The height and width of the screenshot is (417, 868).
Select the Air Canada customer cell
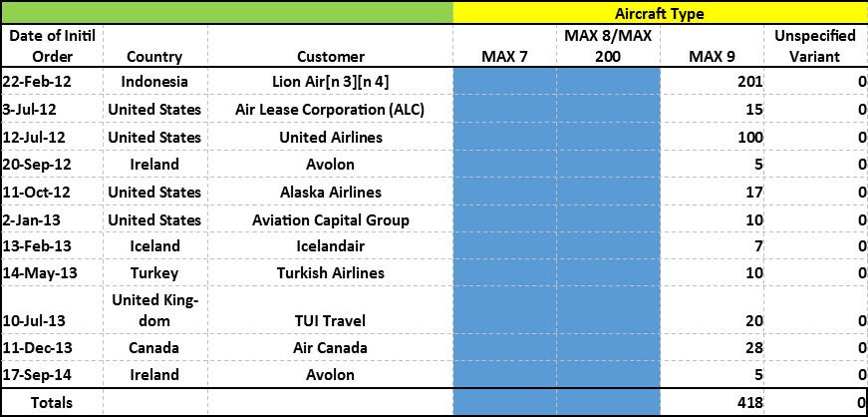(331, 348)
